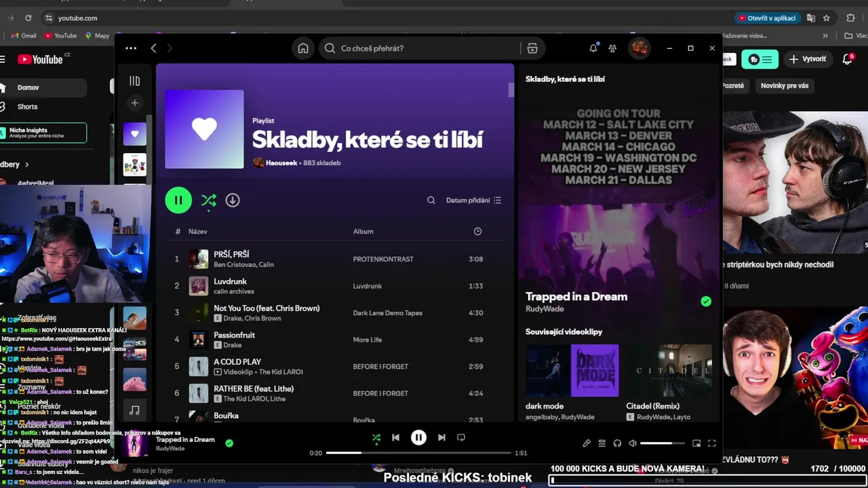Sort tracks by Album column
The image size is (868, 488).
pos(363,231)
